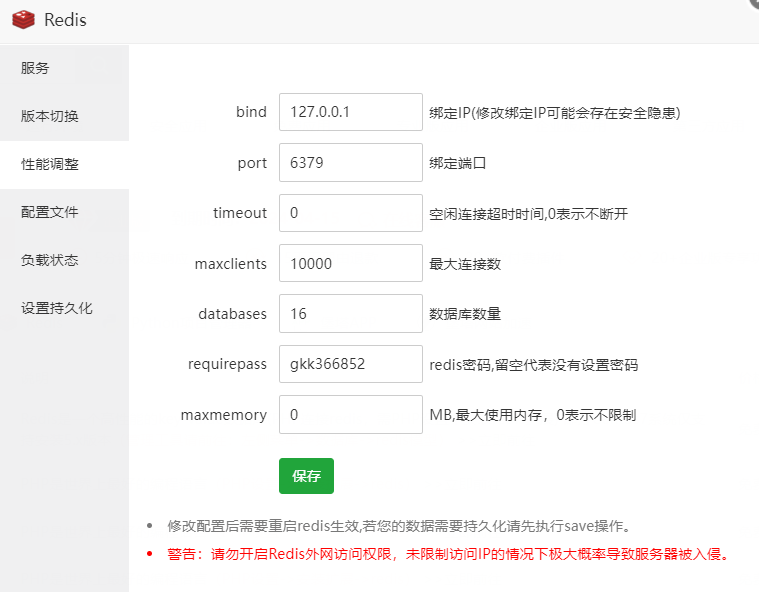Select the 性能调整 tab
The height and width of the screenshot is (592, 759).
[x=64, y=164]
